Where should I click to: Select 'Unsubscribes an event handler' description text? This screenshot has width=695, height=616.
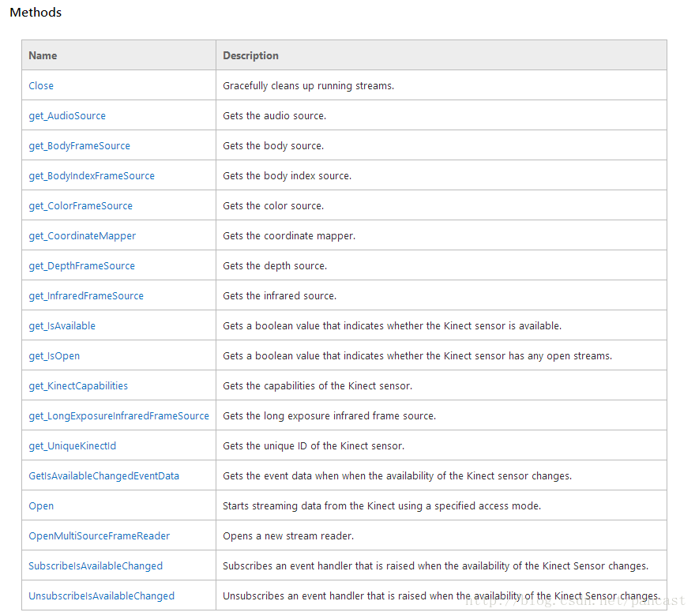[x=441, y=596]
